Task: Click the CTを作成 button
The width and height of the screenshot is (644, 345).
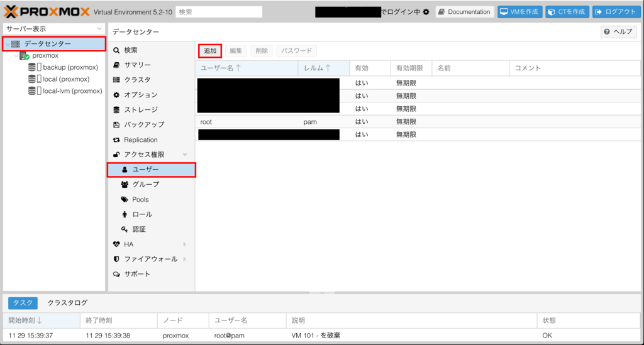Action: [x=567, y=12]
